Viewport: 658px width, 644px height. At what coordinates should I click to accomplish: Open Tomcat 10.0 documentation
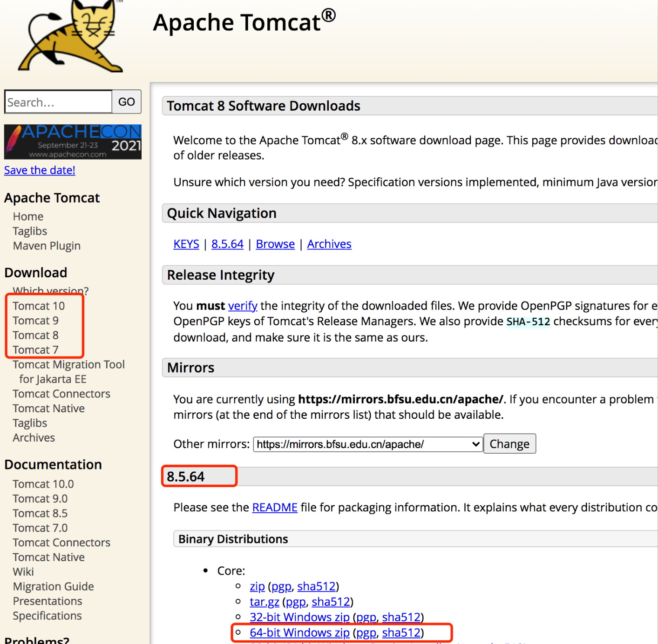tap(43, 484)
